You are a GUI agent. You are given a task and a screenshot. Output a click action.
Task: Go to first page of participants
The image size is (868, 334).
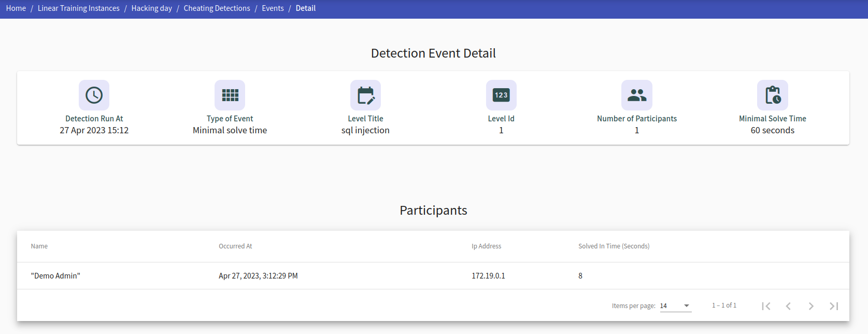(x=766, y=306)
